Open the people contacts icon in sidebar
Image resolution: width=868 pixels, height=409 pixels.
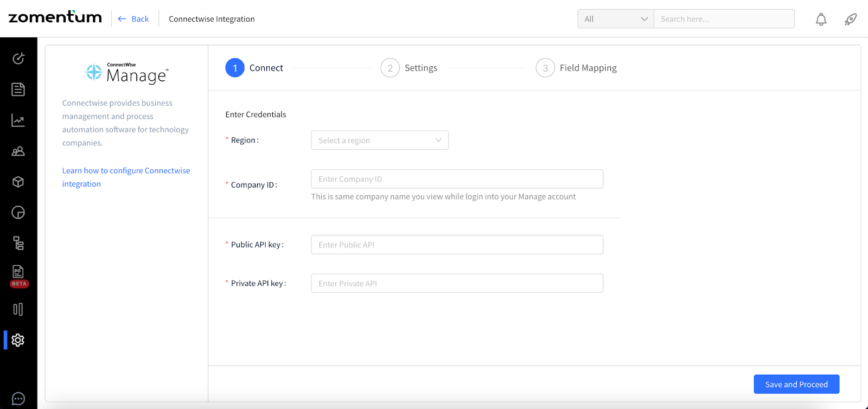18,151
